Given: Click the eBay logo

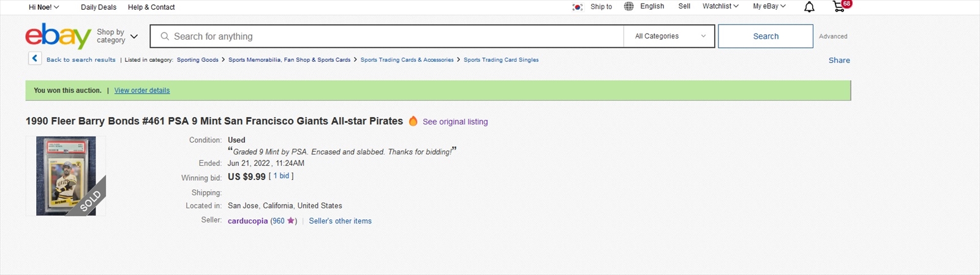Looking at the screenshot, I should pyautogui.click(x=58, y=36).
